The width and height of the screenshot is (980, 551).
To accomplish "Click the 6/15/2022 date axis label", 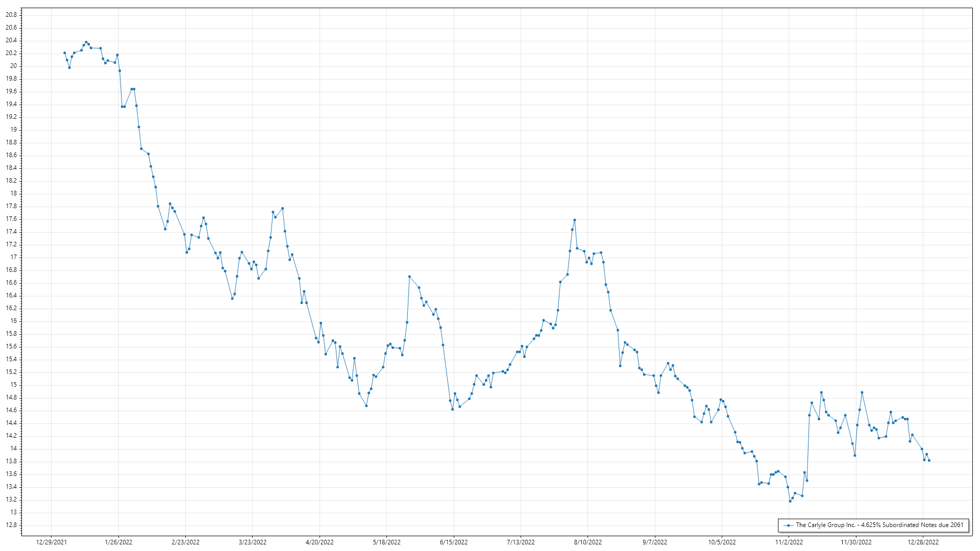I will tap(454, 542).
